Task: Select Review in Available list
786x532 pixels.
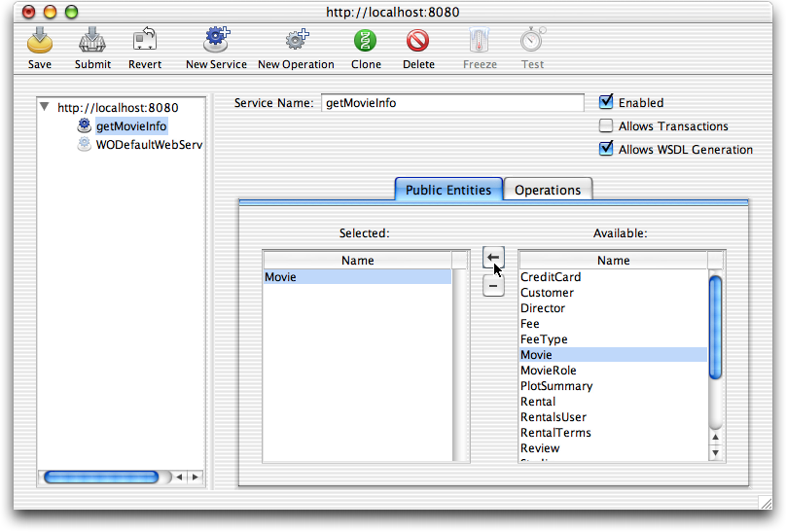Action: tap(613, 447)
